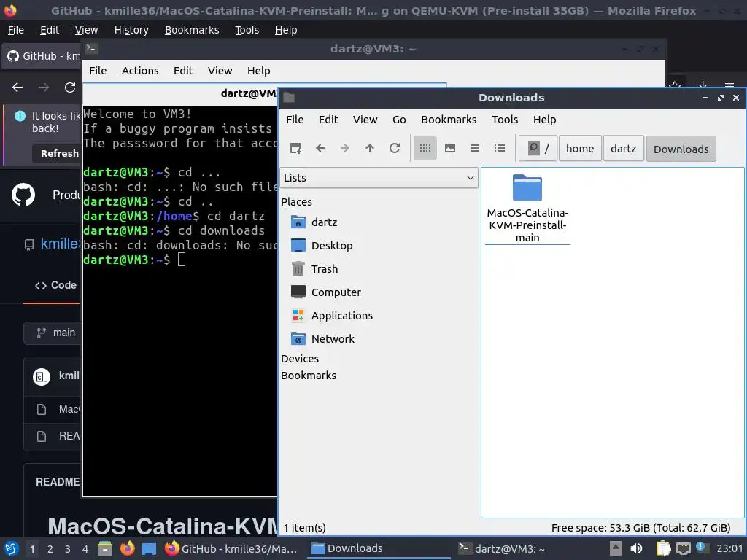This screenshot has width=747, height=560.
Task: Switch to workspace 4
Action: coord(85,549)
